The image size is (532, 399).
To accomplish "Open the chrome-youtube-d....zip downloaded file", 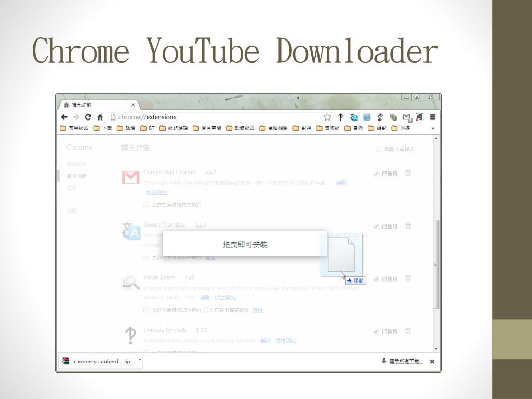I will [x=97, y=362].
